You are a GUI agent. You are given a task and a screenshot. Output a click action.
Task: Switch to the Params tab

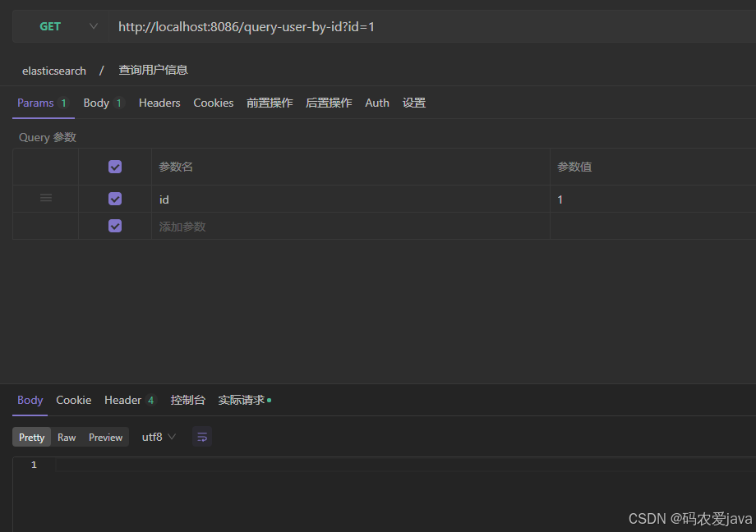pos(43,103)
